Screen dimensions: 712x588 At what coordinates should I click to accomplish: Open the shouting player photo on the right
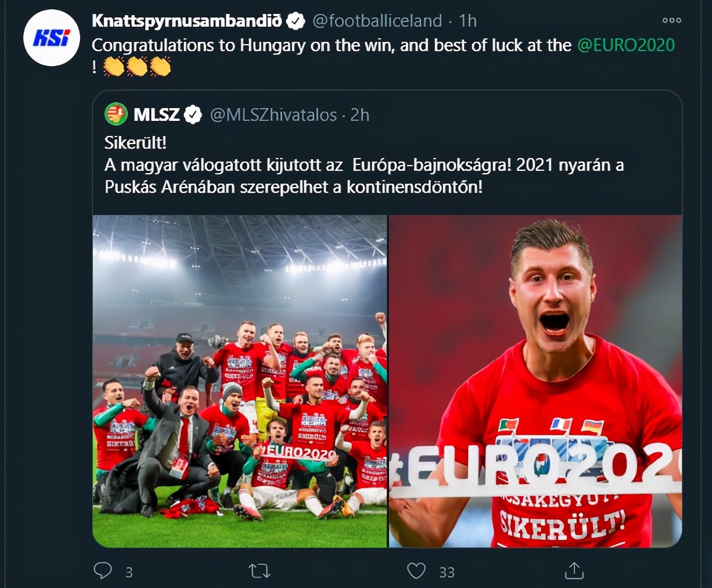click(535, 381)
